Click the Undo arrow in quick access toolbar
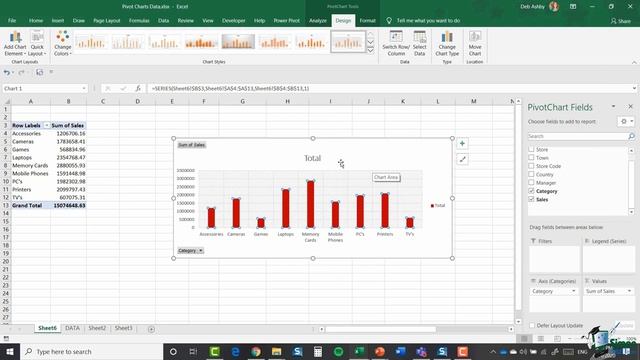 [7, 72]
